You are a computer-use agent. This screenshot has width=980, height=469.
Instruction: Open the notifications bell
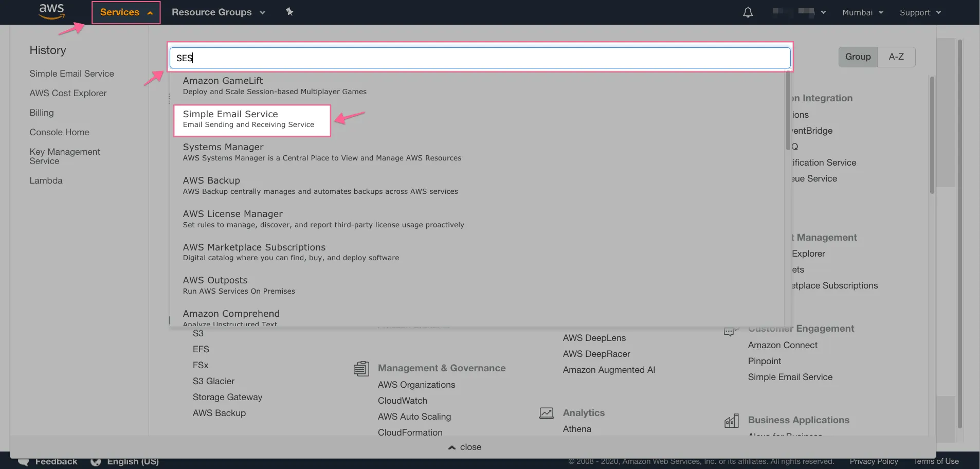click(x=748, y=12)
